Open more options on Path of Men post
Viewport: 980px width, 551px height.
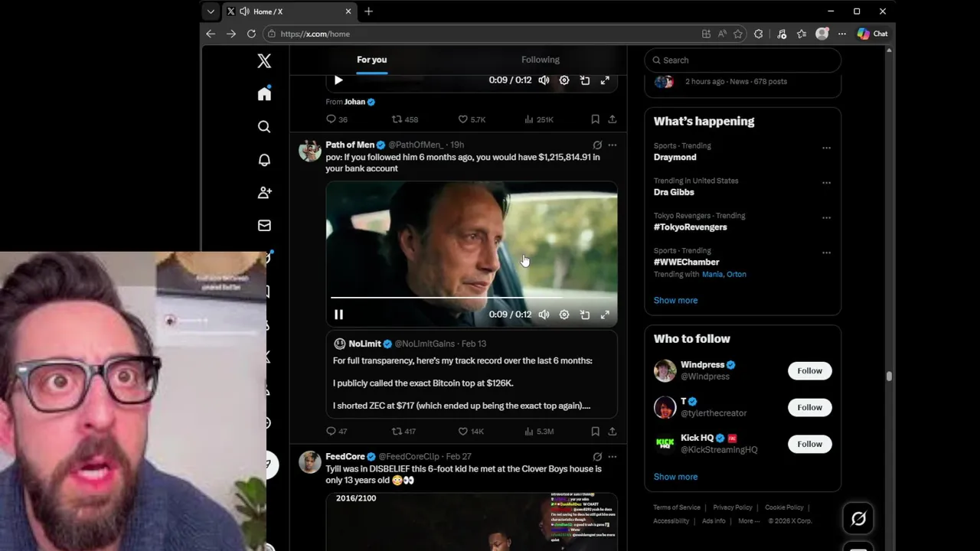click(x=612, y=145)
